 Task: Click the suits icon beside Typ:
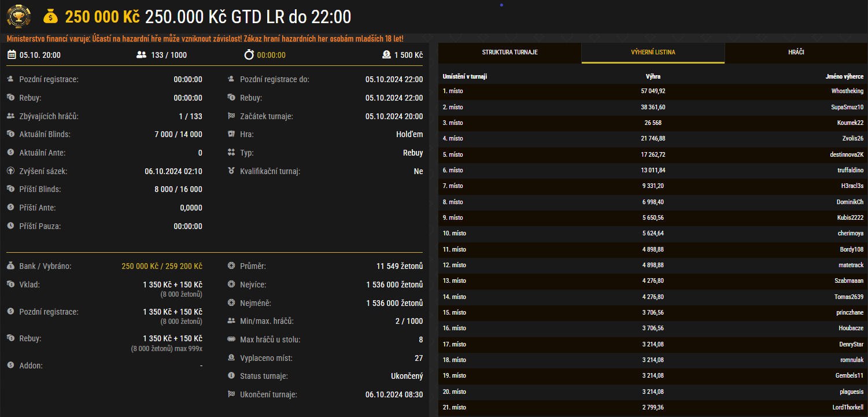[231, 153]
